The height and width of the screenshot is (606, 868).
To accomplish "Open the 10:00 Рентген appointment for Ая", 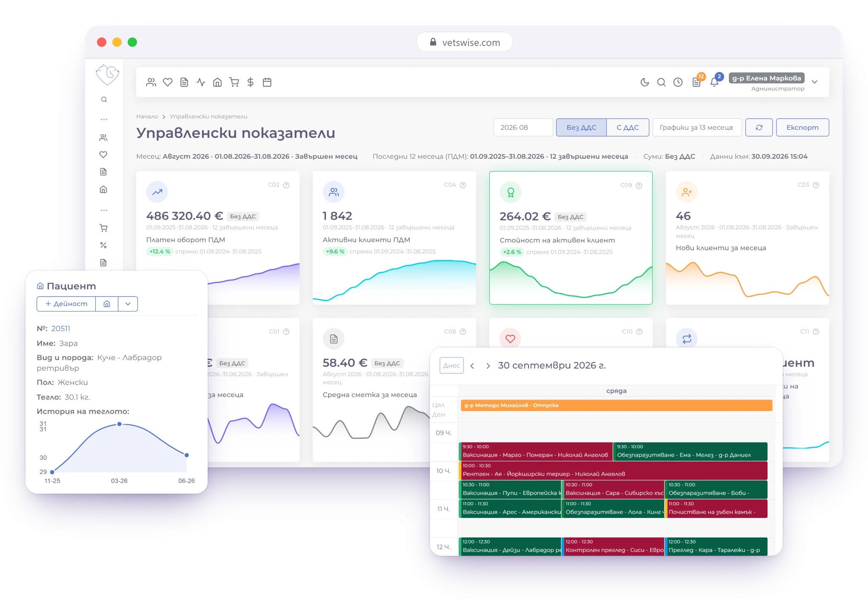I will (614, 470).
